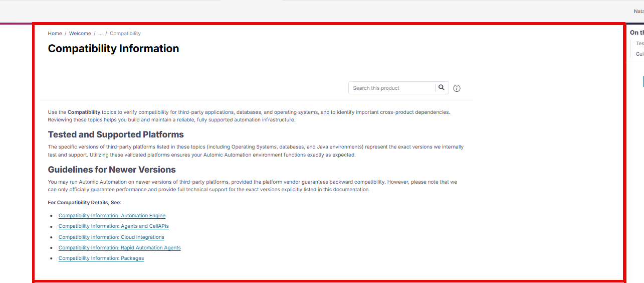Open Compatibility Information: Automation Engine link
Viewport: 644px width, 283px height.
click(112, 216)
